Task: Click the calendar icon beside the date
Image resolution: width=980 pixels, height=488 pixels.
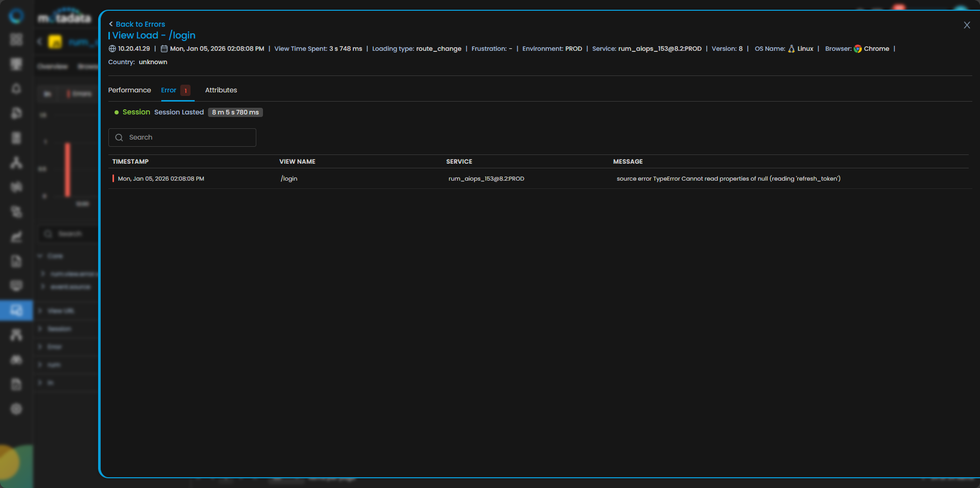Action: tap(164, 49)
